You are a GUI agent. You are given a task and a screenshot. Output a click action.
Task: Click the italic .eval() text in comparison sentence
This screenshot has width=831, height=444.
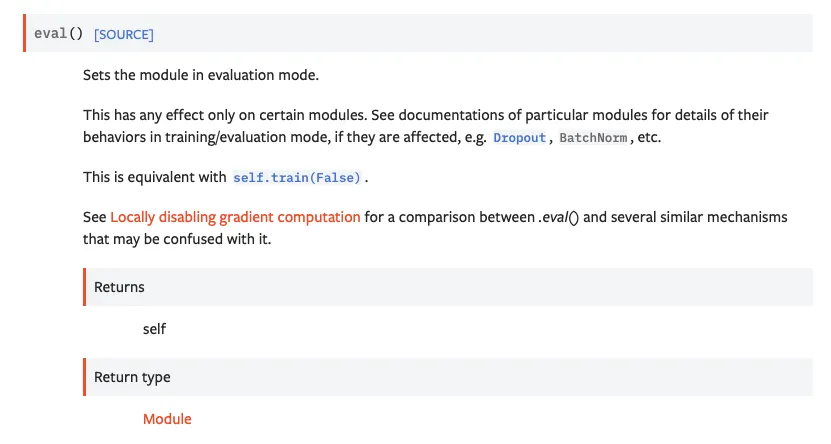[558, 216]
